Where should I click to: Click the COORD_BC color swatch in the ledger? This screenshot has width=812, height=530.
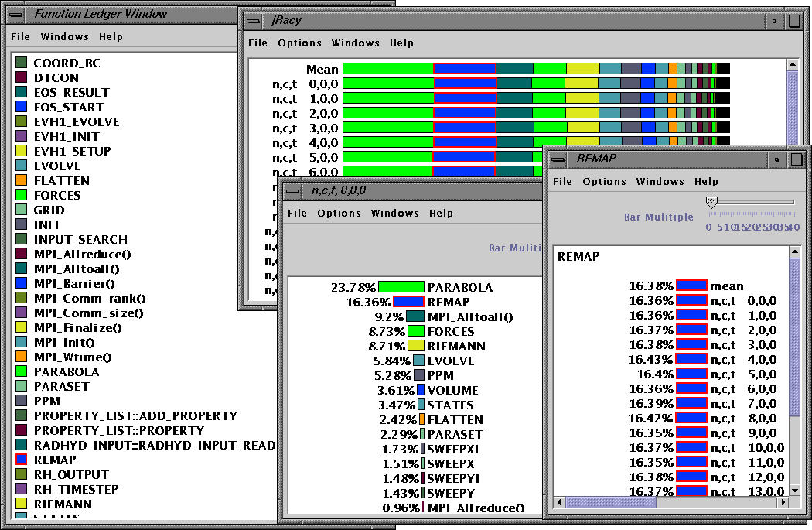click(x=21, y=63)
